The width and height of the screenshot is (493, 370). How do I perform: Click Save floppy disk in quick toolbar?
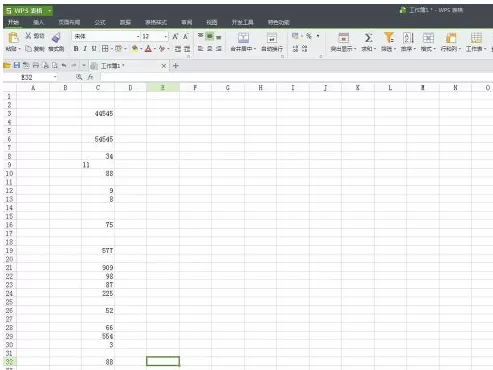(17, 66)
